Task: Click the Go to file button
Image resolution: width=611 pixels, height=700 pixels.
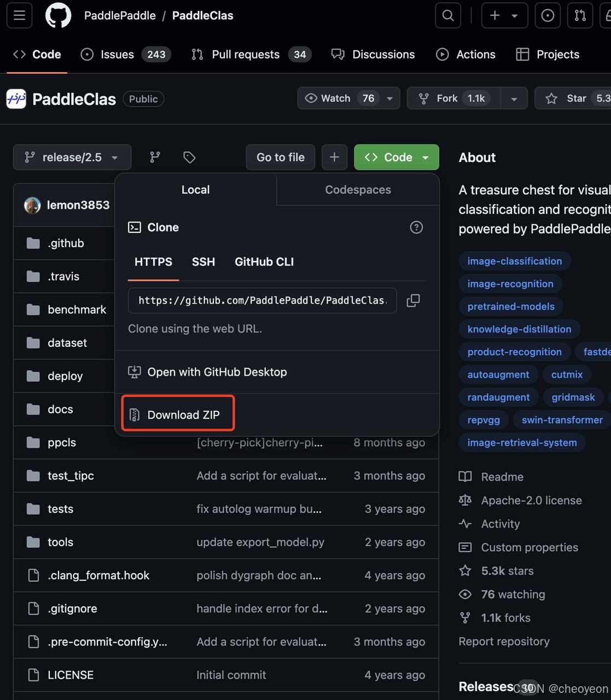Action: coord(281,157)
